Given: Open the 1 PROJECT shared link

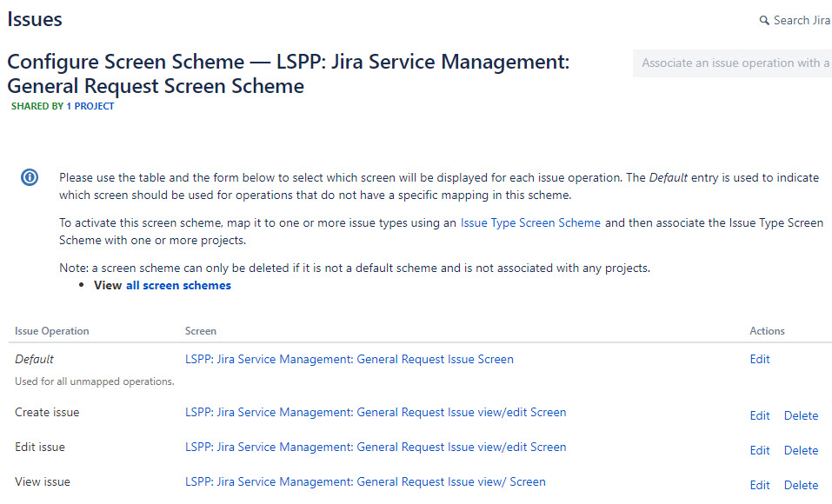Looking at the screenshot, I should pyautogui.click(x=90, y=106).
